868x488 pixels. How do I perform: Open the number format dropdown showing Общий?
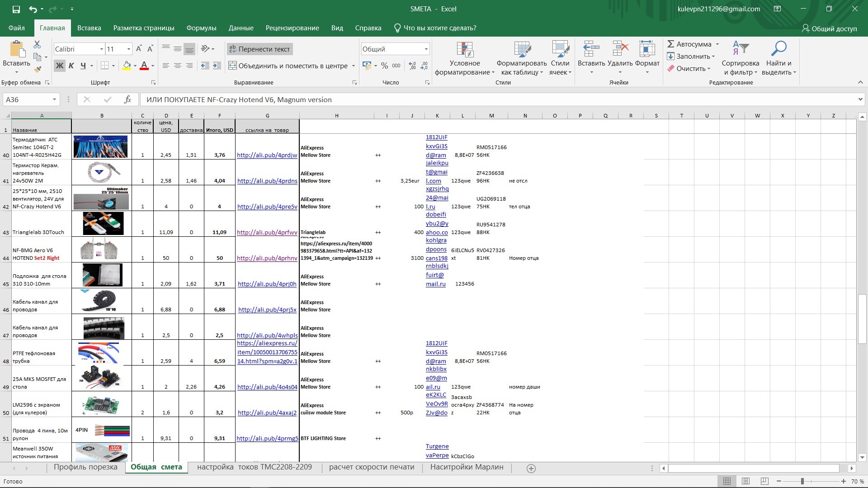425,48
